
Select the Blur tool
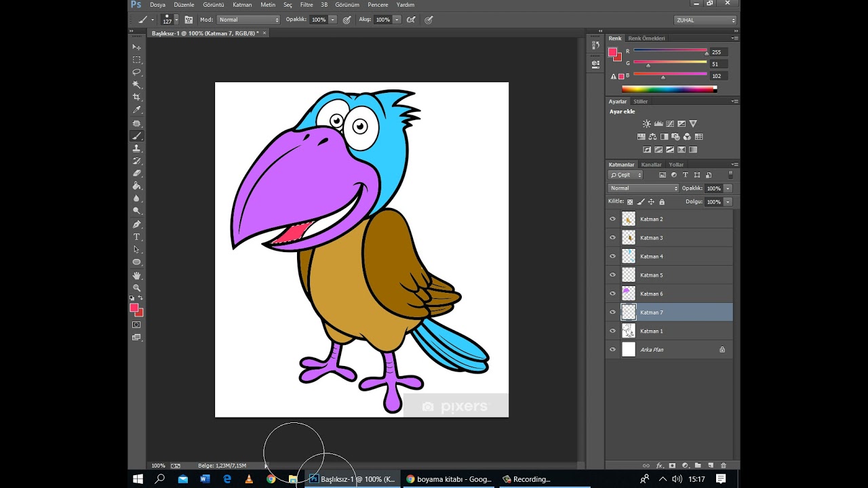(x=136, y=199)
